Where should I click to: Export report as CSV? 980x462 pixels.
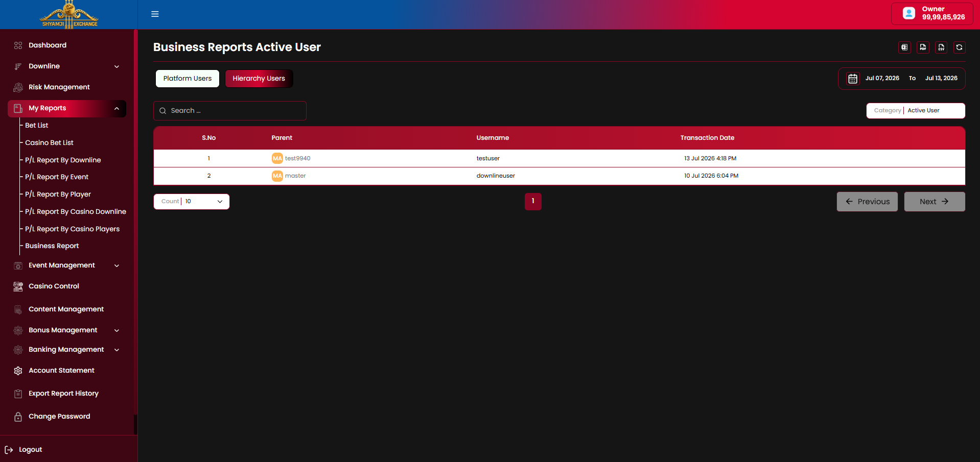[x=941, y=47]
